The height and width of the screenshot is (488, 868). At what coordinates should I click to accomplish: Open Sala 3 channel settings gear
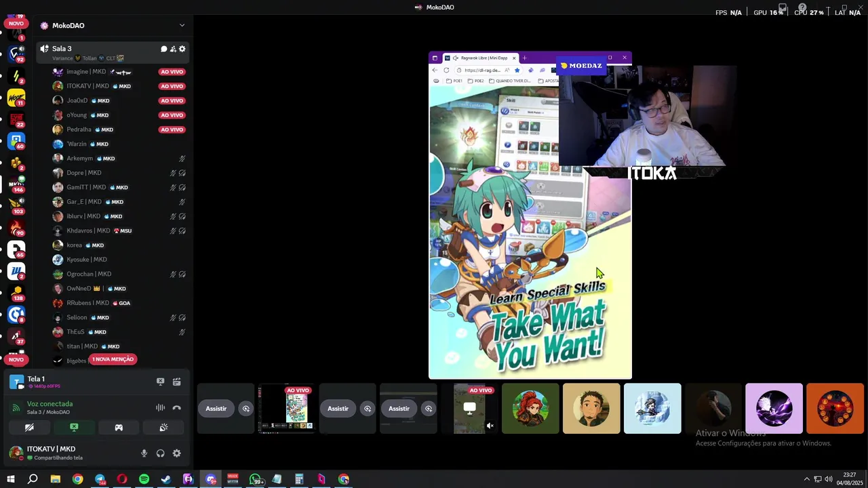182,49
